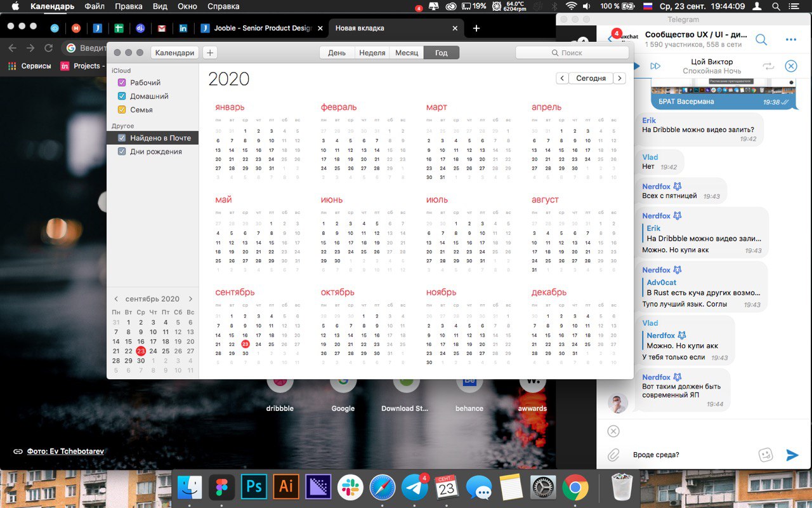Click the Календари sidebar toggle button

pyautogui.click(x=174, y=53)
